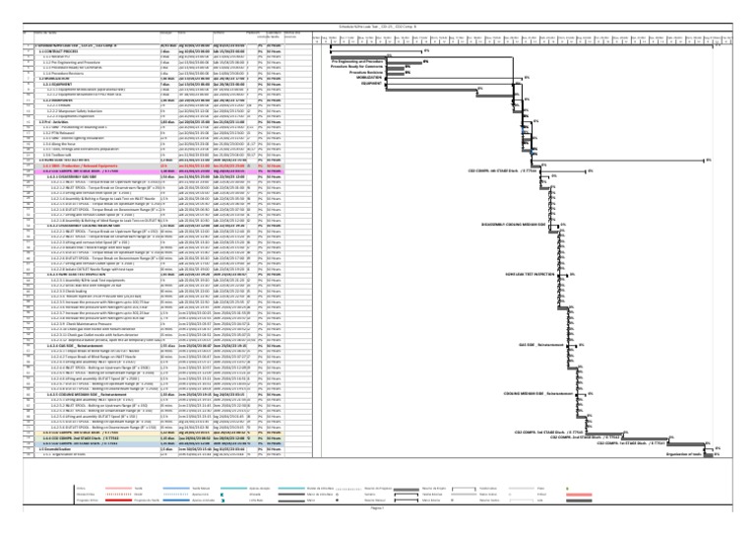This screenshot has height=535, width=756.
Task: Select 'Organization of tools' Gantt label
Action: tap(683, 454)
